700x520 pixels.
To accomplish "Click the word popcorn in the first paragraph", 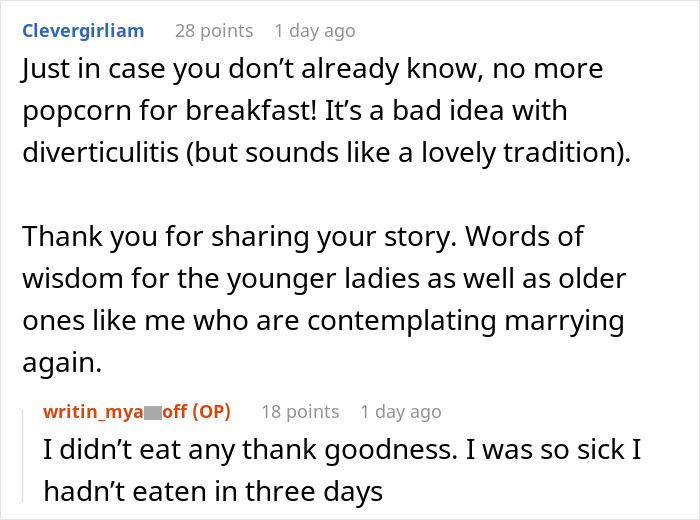I will click(77, 112).
